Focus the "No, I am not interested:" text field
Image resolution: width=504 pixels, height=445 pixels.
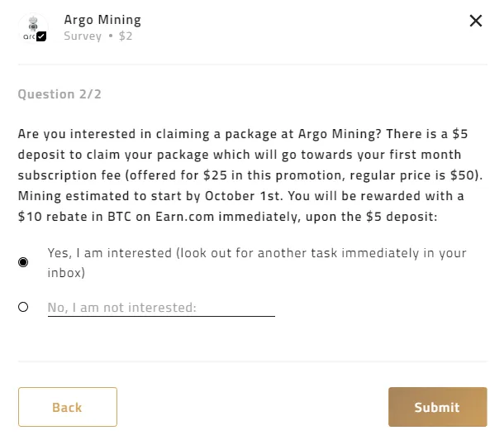click(161, 308)
